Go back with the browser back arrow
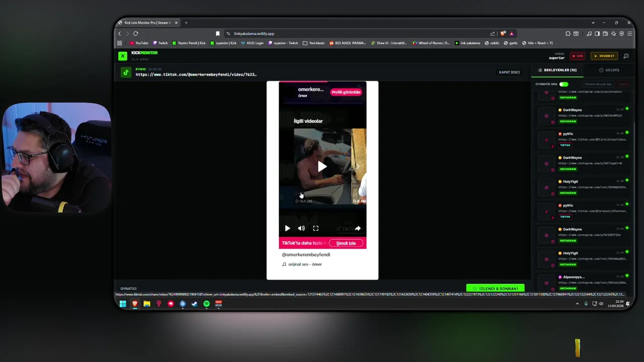Image resolution: width=644 pixels, height=362 pixels. pyautogui.click(x=120, y=34)
